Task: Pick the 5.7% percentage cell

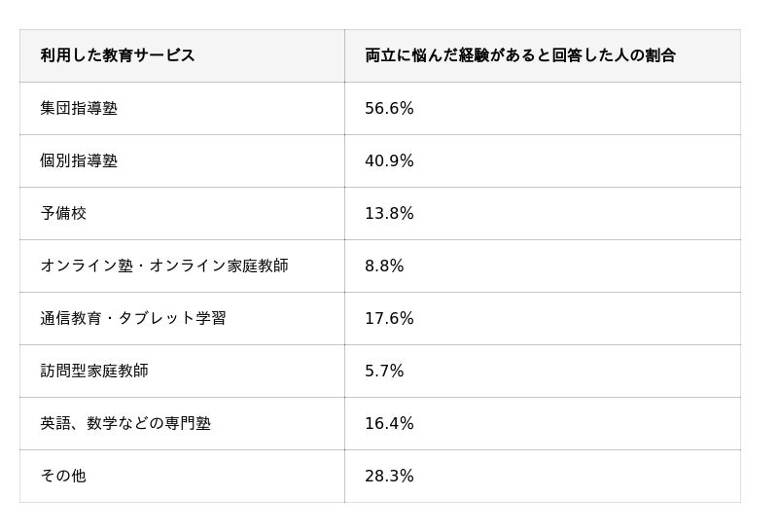Action: coord(384,371)
